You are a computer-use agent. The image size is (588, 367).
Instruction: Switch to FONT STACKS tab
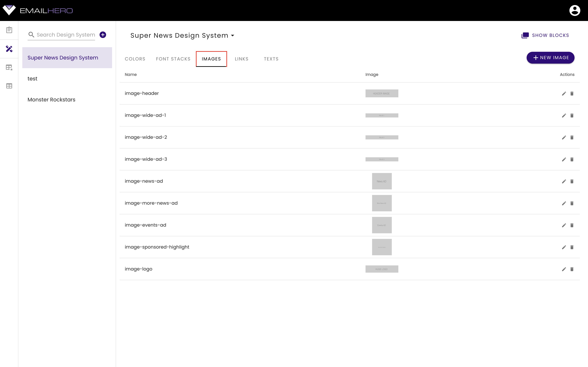(173, 59)
